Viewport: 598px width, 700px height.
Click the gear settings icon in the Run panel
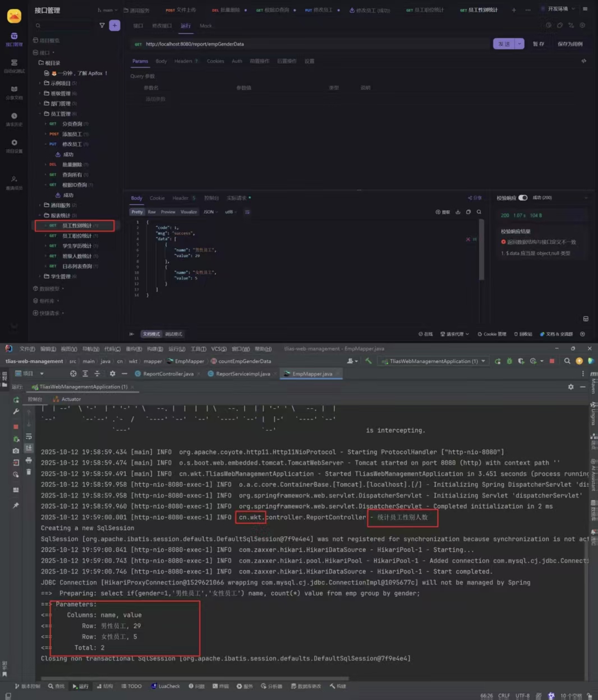[x=571, y=386]
